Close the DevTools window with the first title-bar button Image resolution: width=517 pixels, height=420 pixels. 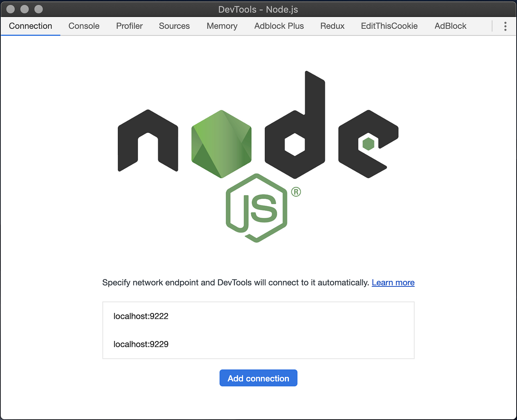11,9
